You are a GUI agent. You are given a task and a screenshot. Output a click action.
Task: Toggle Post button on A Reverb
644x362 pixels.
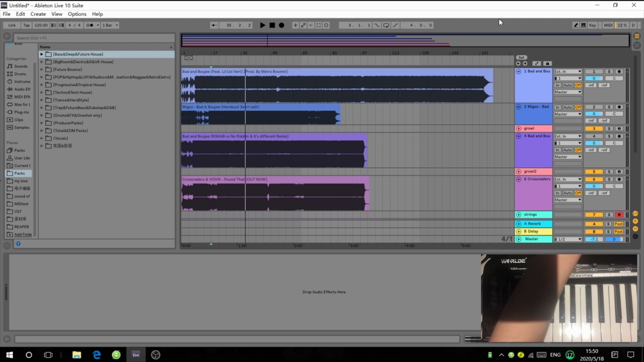coord(619,224)
